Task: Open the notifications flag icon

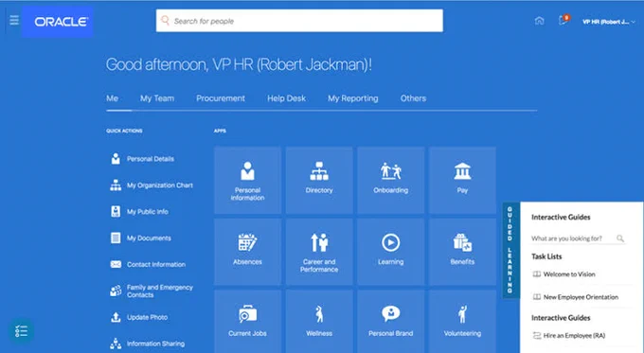Action: [563, 20]
